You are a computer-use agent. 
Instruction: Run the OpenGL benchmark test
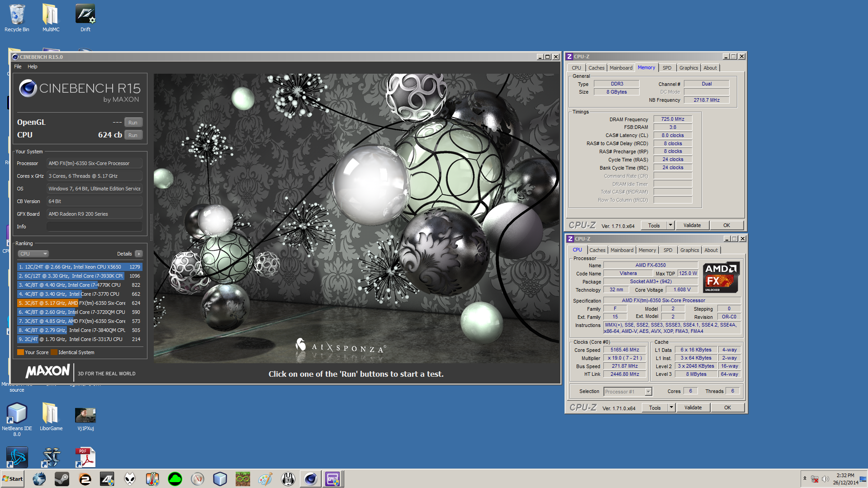[133, 123]
